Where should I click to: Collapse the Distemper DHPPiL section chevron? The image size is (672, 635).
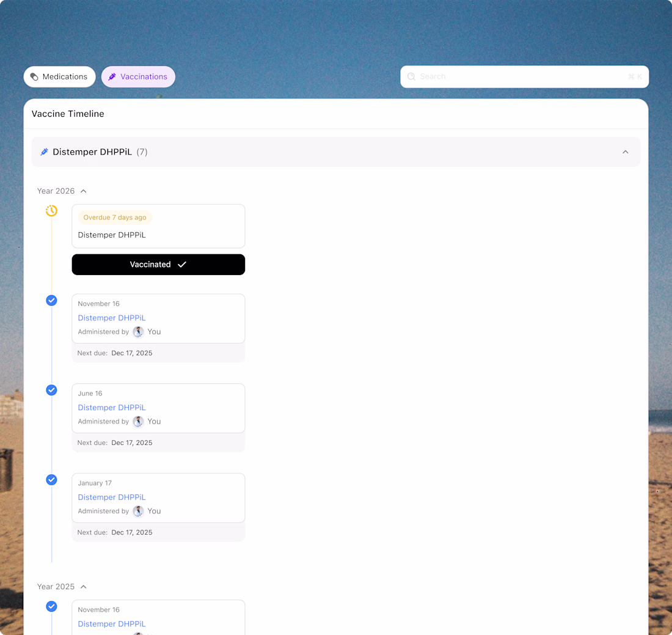[626, 152]
